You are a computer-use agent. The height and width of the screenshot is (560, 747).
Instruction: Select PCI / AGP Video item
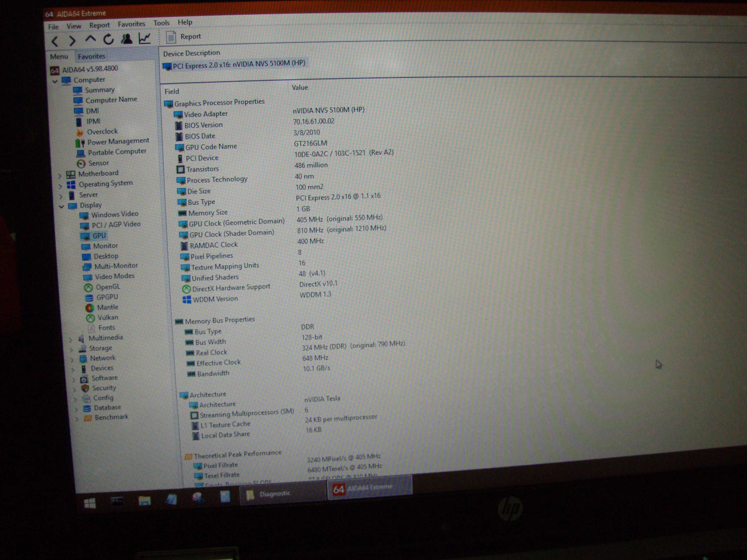tap(110, 225)
